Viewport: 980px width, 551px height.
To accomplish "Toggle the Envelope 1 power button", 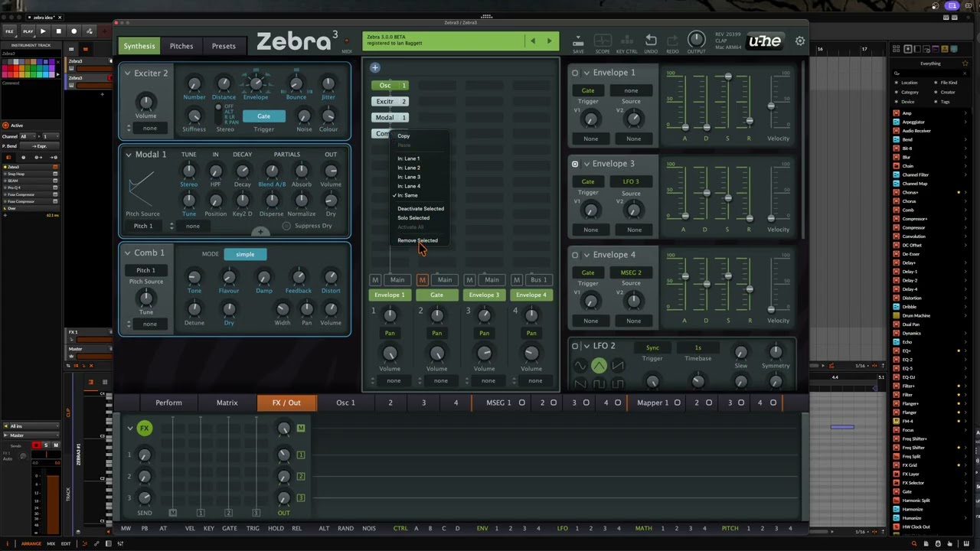I will [x=575, y=73].
